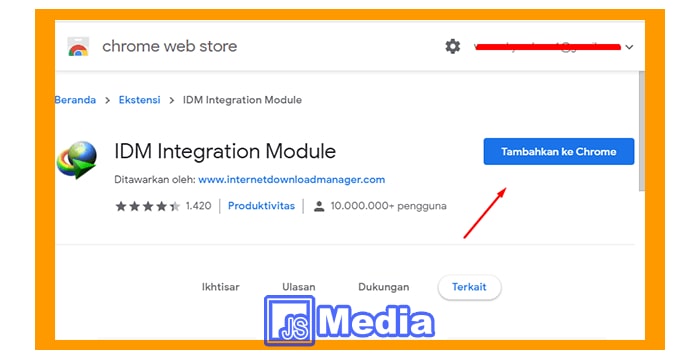Click the Chrome Web Store logo icon
700x360 pixels.
78,46
